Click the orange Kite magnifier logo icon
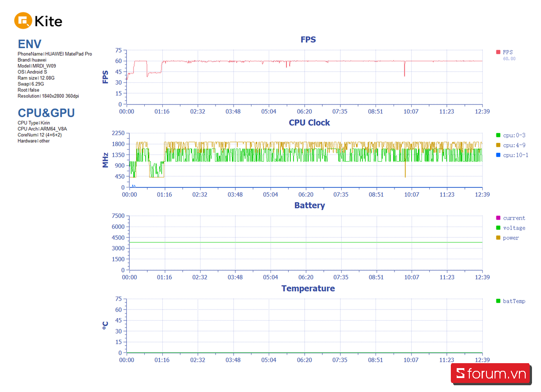541x392 pixels. pos(23,21)
